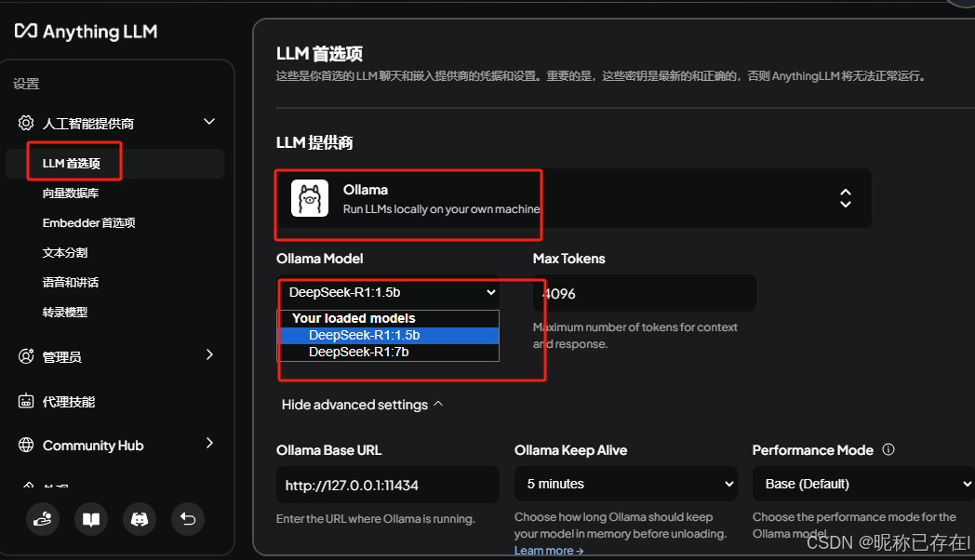The width and height of the screenshot is (975, 560).
Task: Click the Performance Mode info icon
Action: click(x=888, y=449)
